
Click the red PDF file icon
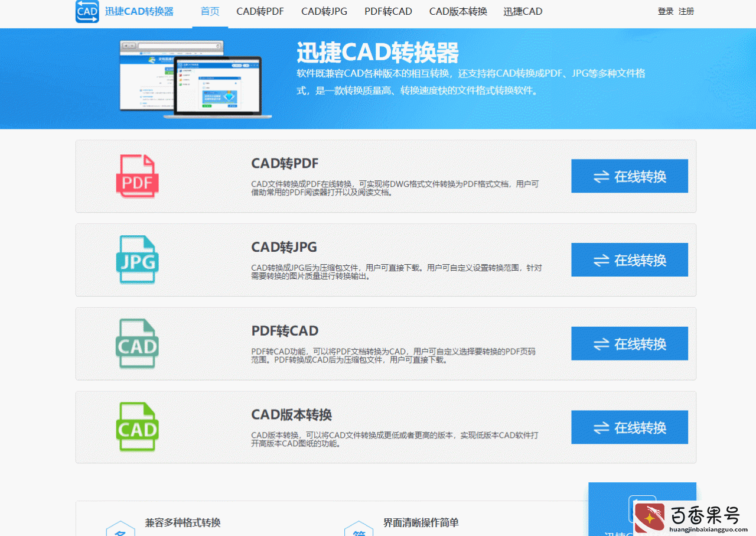[138, 176]
